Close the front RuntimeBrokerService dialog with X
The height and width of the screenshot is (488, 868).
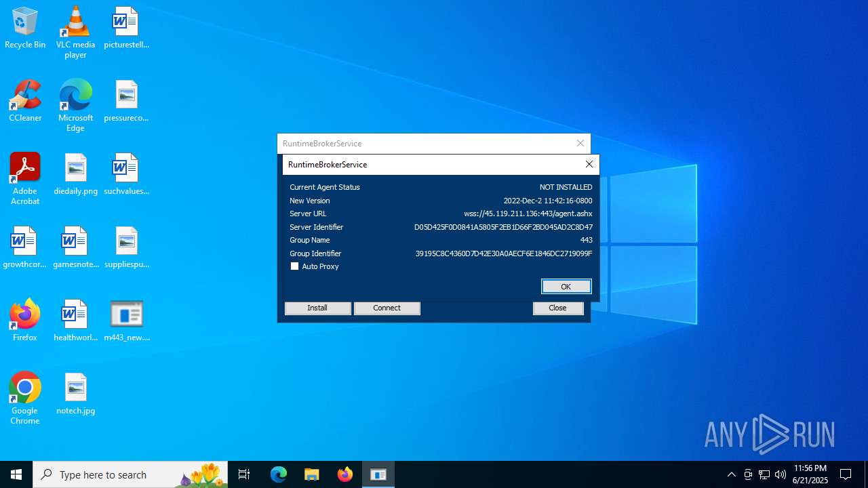click(x=589, y=164)
